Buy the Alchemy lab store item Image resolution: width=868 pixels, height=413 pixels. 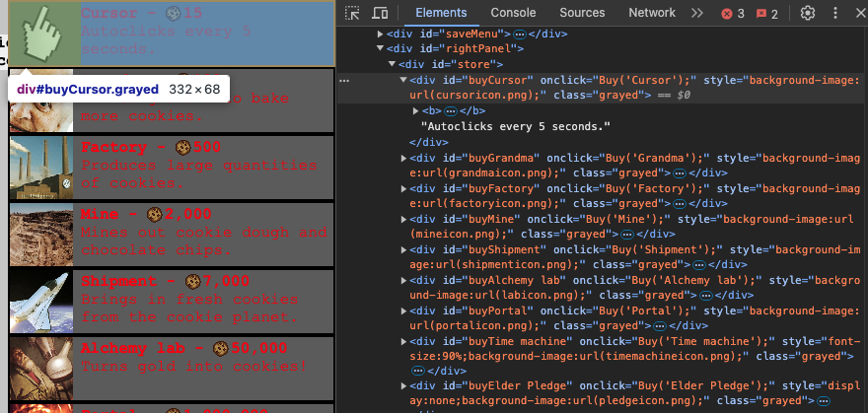point(172,369)
